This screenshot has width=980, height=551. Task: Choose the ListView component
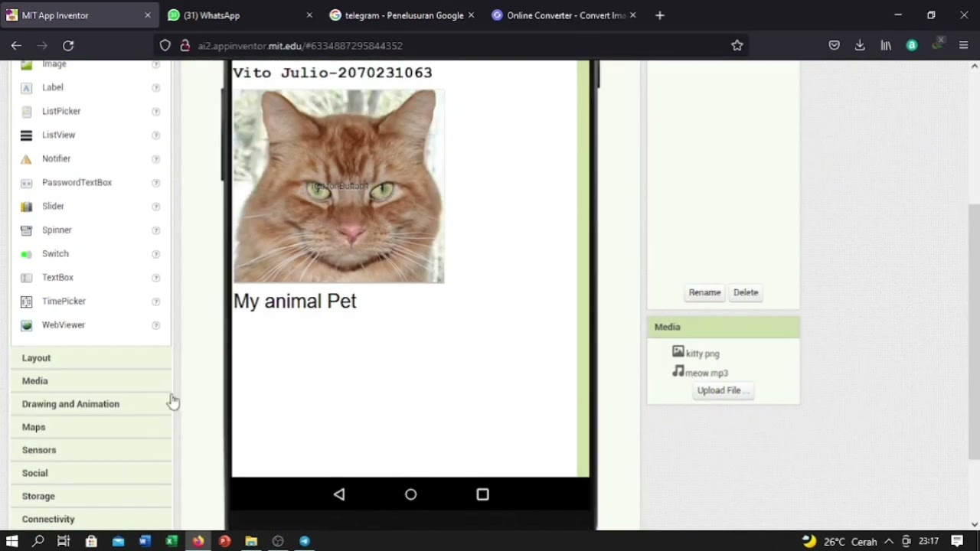pos(58,135)
